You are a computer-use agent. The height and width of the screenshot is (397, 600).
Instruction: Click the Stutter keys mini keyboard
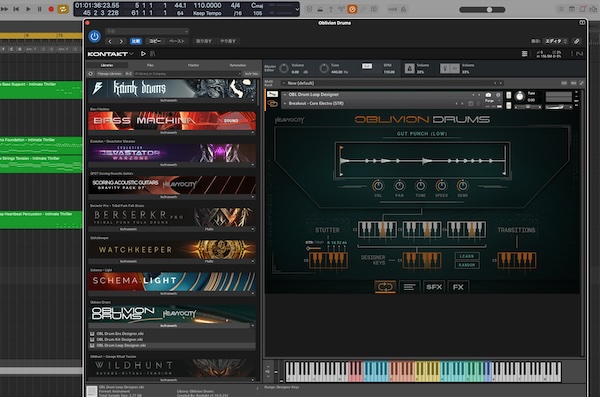328,260
